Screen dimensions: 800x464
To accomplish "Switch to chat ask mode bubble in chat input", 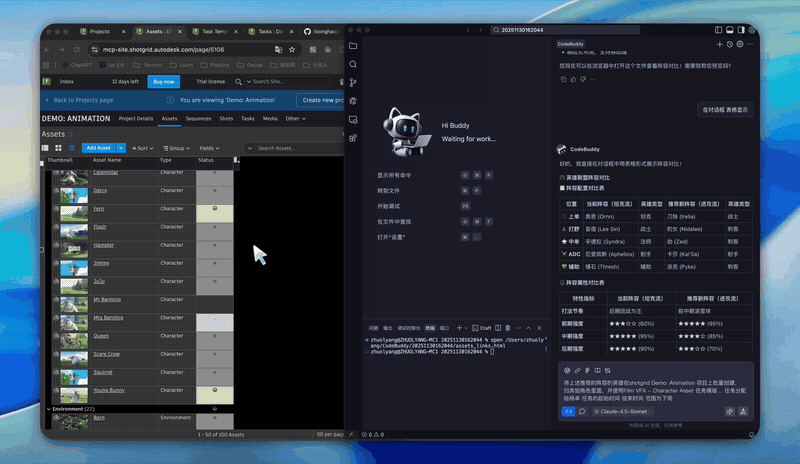I will [582, 411].
